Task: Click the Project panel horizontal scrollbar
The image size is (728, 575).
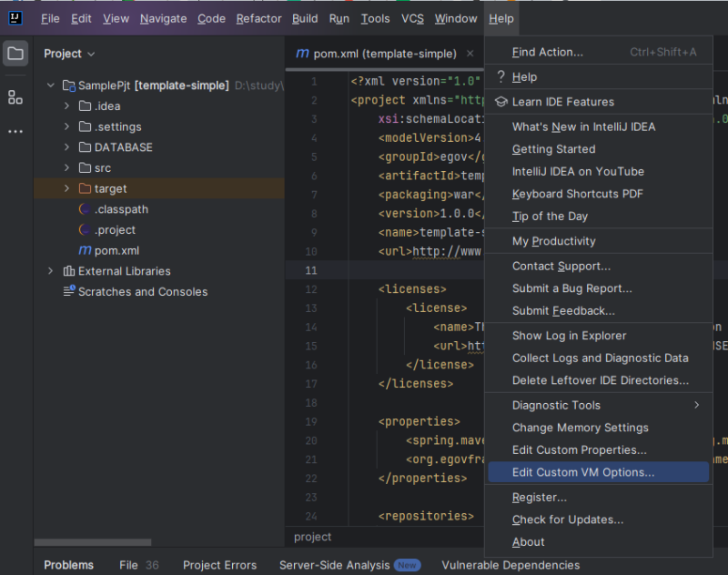Action: [x=93, y=542]
